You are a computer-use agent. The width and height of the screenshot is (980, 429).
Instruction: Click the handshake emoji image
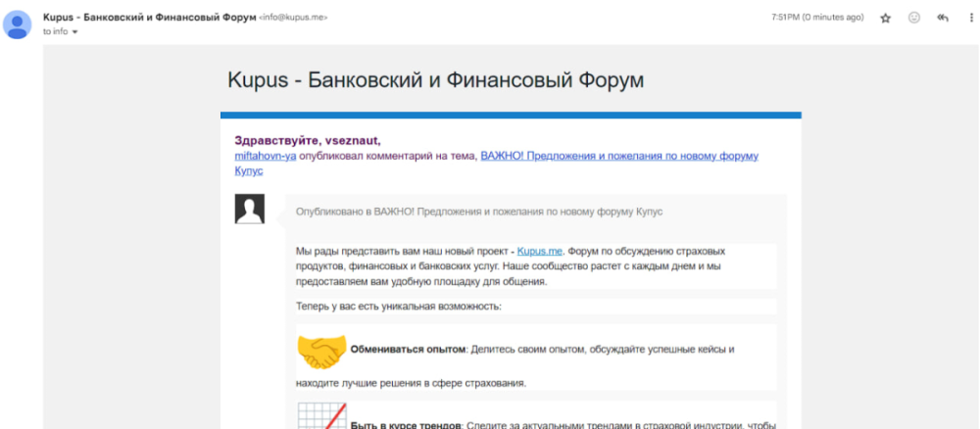[321, 351]
